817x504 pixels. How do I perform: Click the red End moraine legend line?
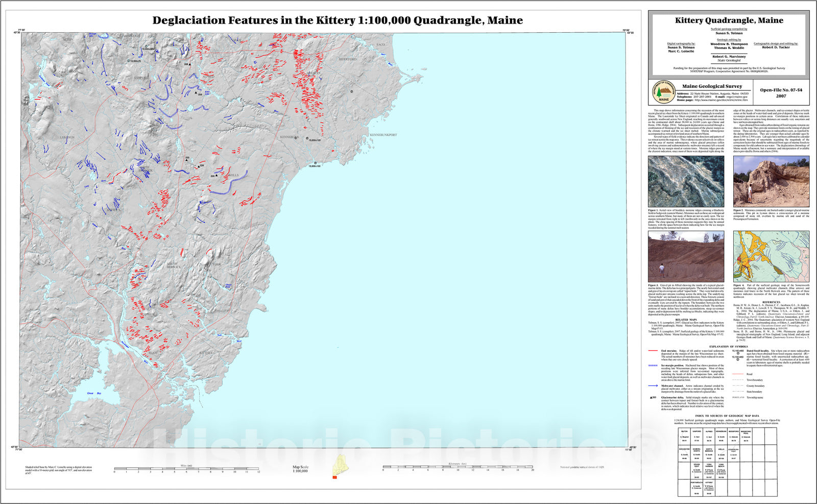point(653,351)
